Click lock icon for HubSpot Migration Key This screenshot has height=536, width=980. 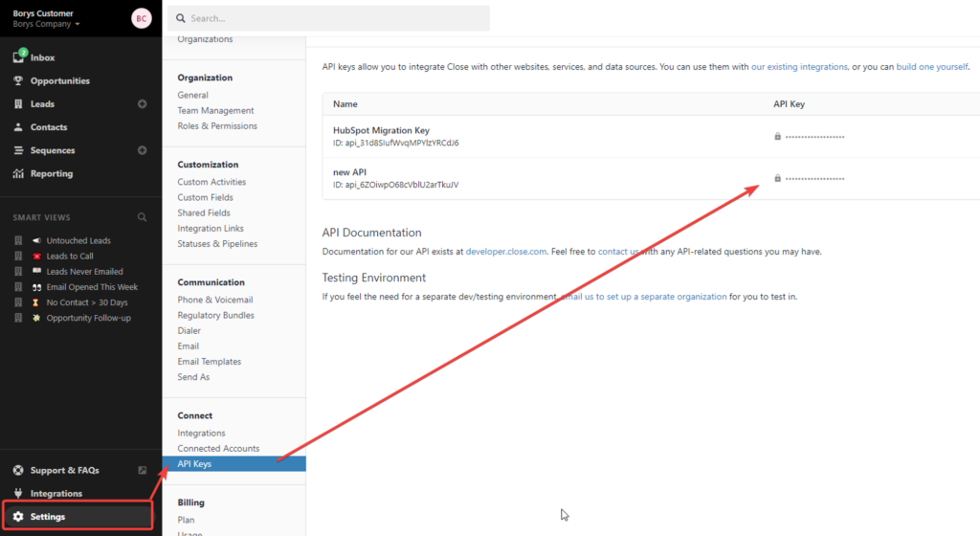coord(777,136)
